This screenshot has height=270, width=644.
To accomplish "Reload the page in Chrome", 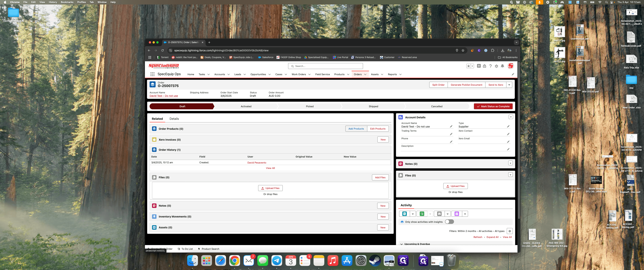I will pyautogui.click(x=162, y=50).
